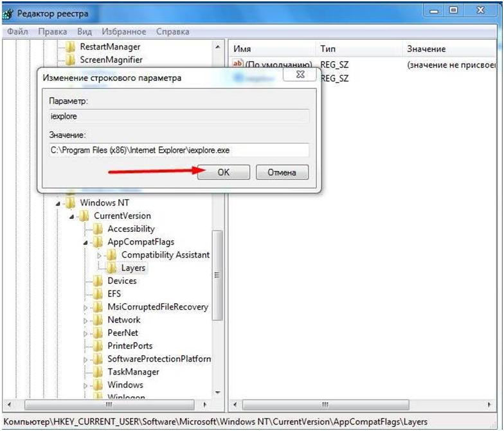This screenshot has width=504, height=431.
Task: Confirm the string edit with OK
Action: click(224, 172)
